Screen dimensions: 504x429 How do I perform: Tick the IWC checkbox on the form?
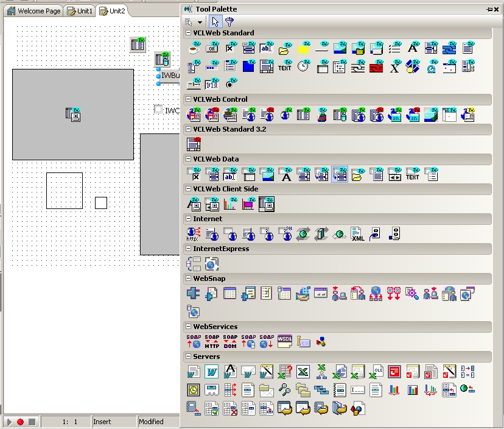point(158,109)
